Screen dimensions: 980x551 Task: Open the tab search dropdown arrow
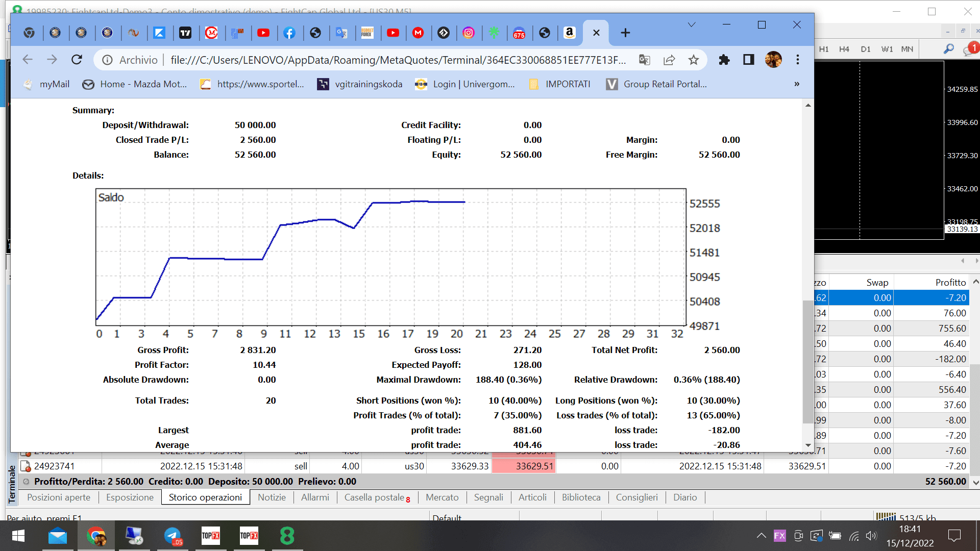click(x=692, y=24)
